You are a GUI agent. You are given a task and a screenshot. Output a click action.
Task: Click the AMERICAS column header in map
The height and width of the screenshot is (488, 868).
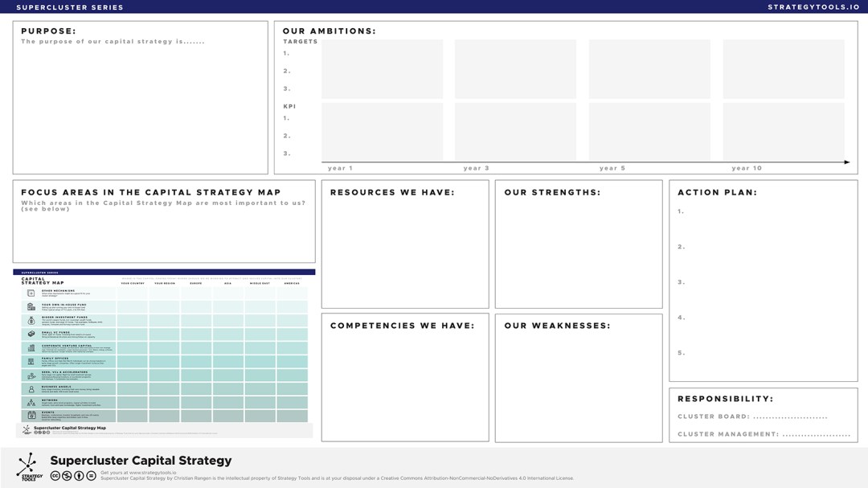(292, 283)
